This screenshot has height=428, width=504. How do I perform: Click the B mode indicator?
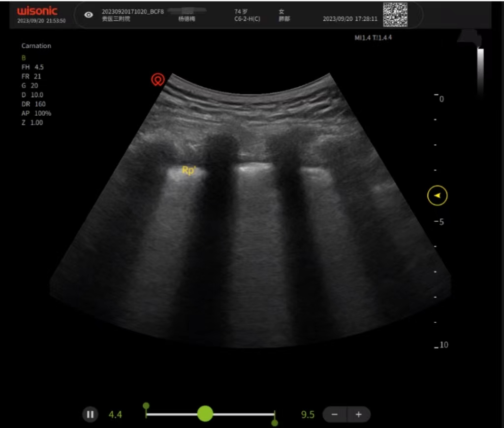[x=23, y=58]
